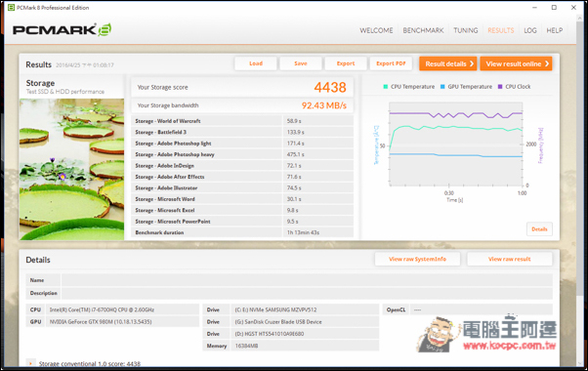Click the arrow on View result online
The image size is (588, 371).
click(x=547, y=63)
